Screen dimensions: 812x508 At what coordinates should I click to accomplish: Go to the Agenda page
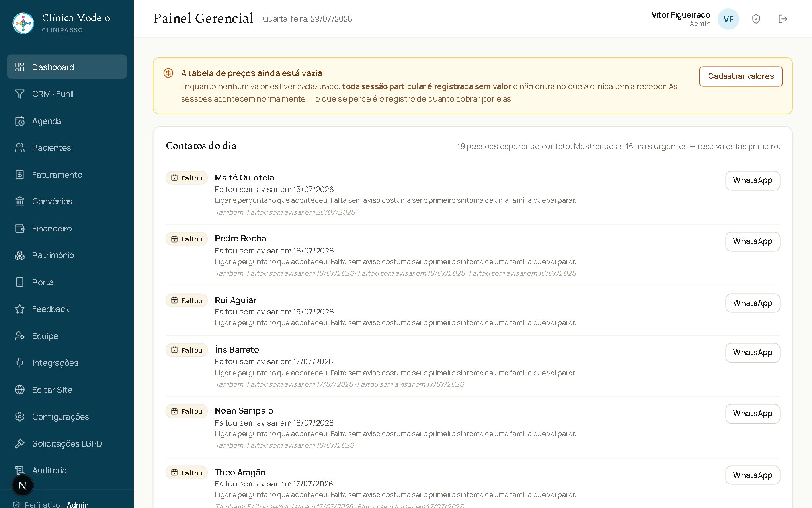(x=67, y=121)
